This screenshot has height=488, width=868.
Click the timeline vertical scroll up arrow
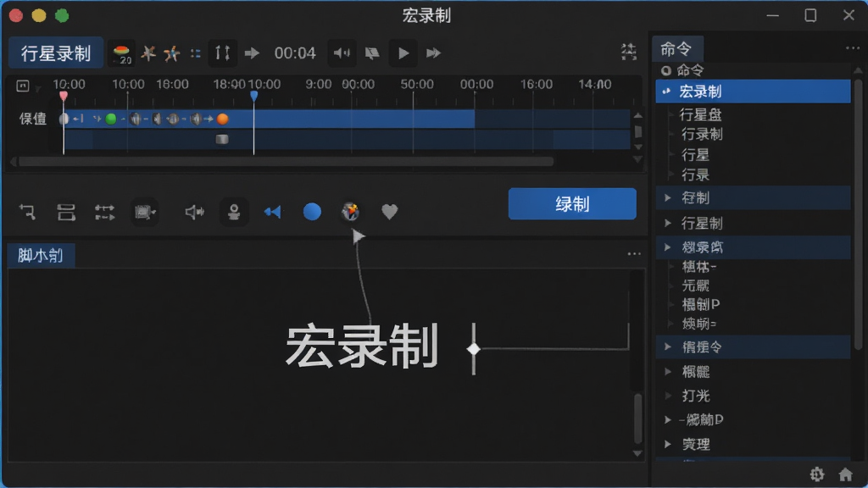[637, 115]
